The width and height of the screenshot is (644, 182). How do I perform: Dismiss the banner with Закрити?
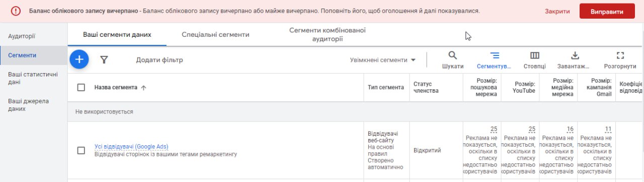(557, 11)
